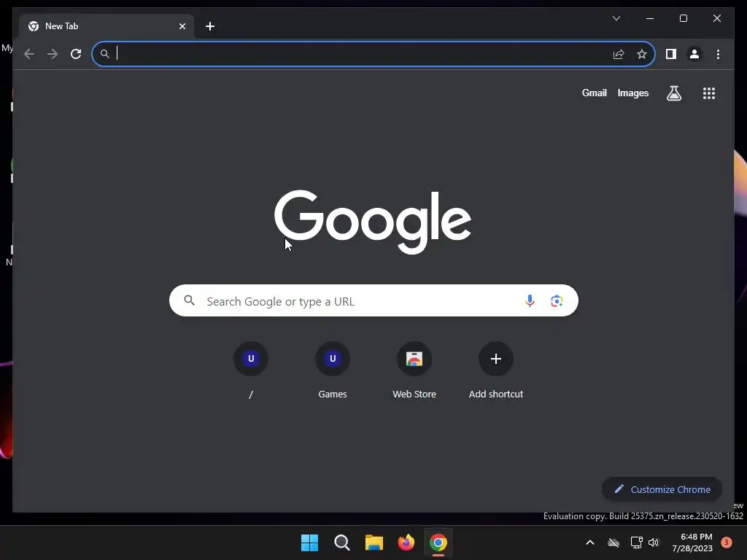Viewport: 747px width, 560px height.
Task: Open File Explorer from taskbar
Action: [374, 542]
